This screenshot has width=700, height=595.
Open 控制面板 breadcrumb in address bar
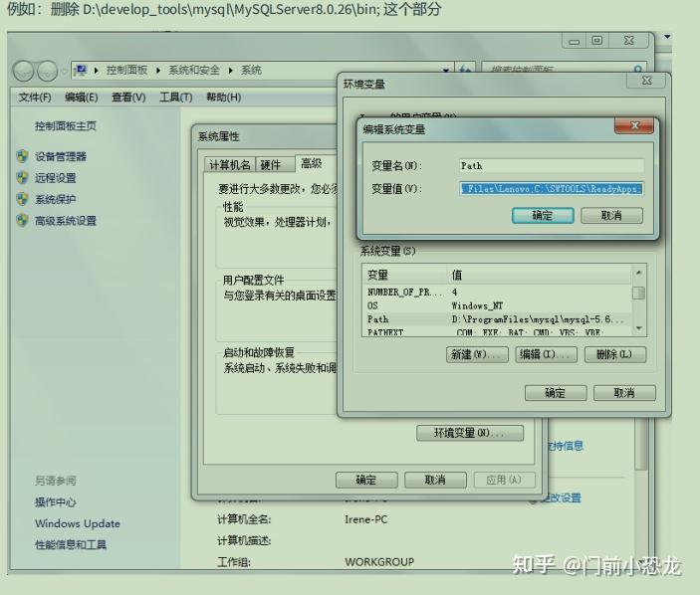click(x=126, y=70)
